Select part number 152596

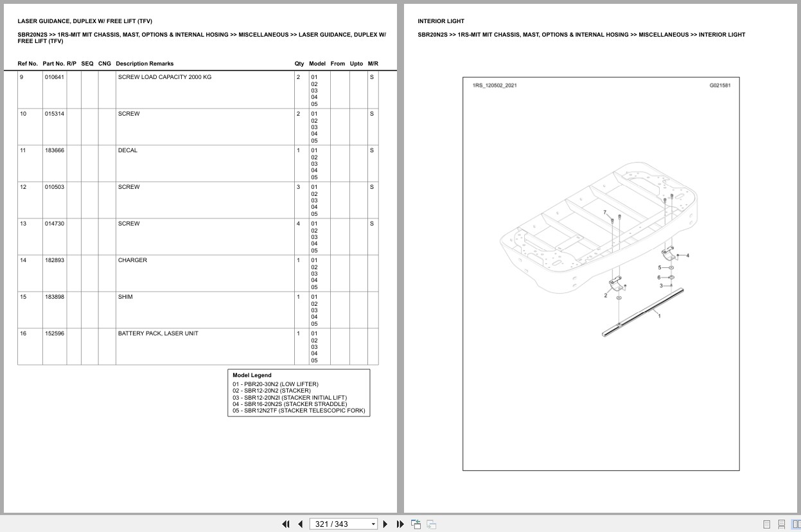(55, 333)
